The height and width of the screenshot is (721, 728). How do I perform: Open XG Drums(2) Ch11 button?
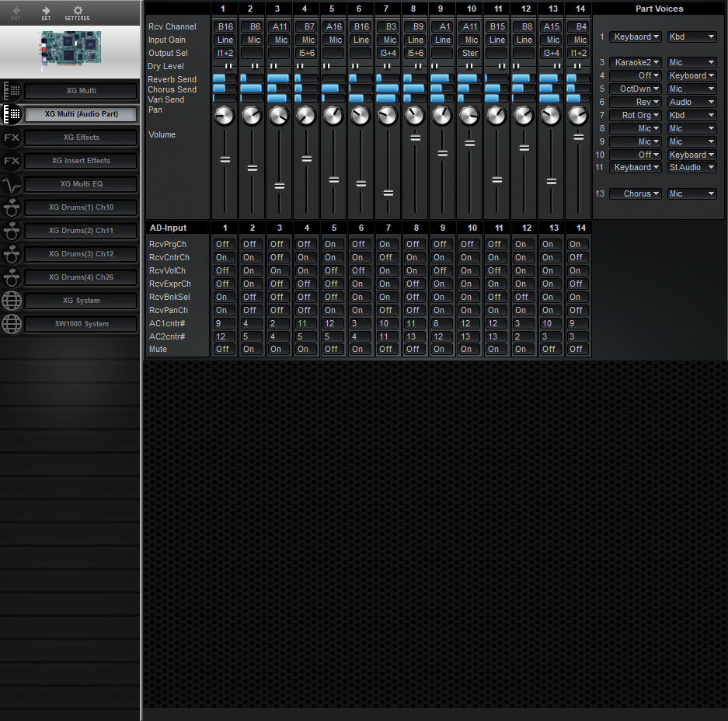[x=82, y=231]
